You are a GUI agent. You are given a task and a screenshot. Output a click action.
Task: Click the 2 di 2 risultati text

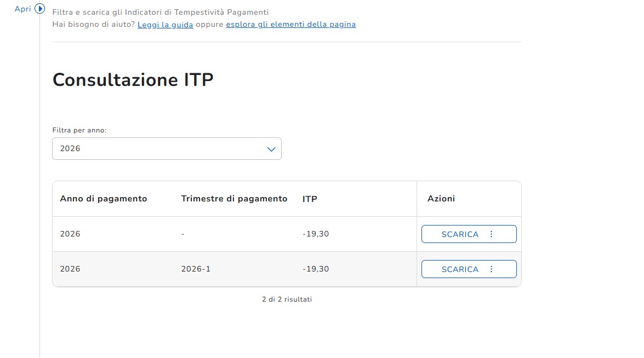click(x=287, y=299)
